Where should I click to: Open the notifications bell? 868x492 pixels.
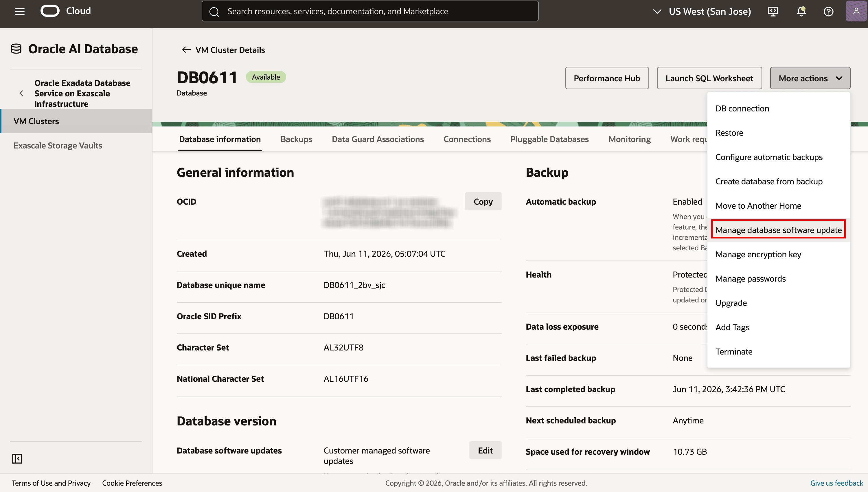point(801,12)
